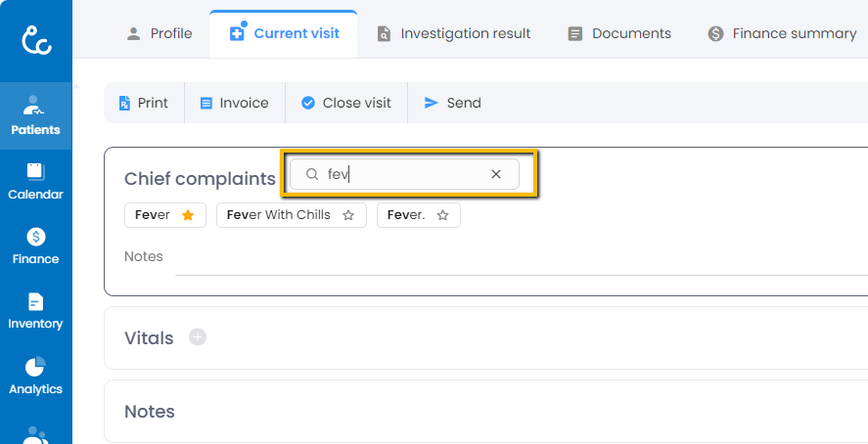
Task: Clear the chief complaints search text
Action: [x=496, y=174]
